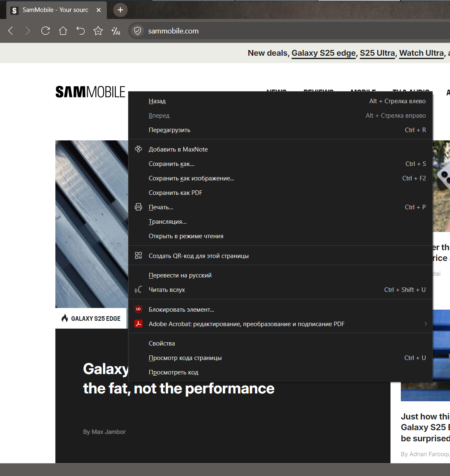Click the 'GALAXY S25 EDGE' tag label
Viewport: 450px width, 476px height.
pyautogui.click(x=96, y=318)
